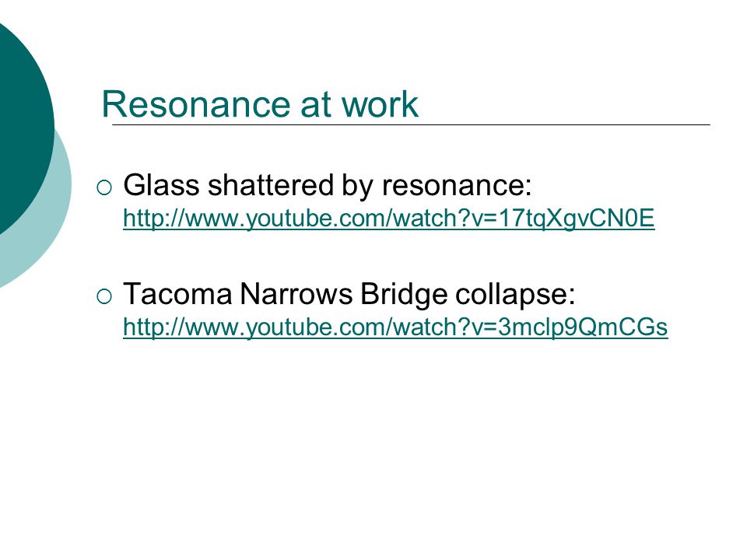Click the word "shattered" in first bullet
Screen dimensions: 747x560
click(271, 185)
